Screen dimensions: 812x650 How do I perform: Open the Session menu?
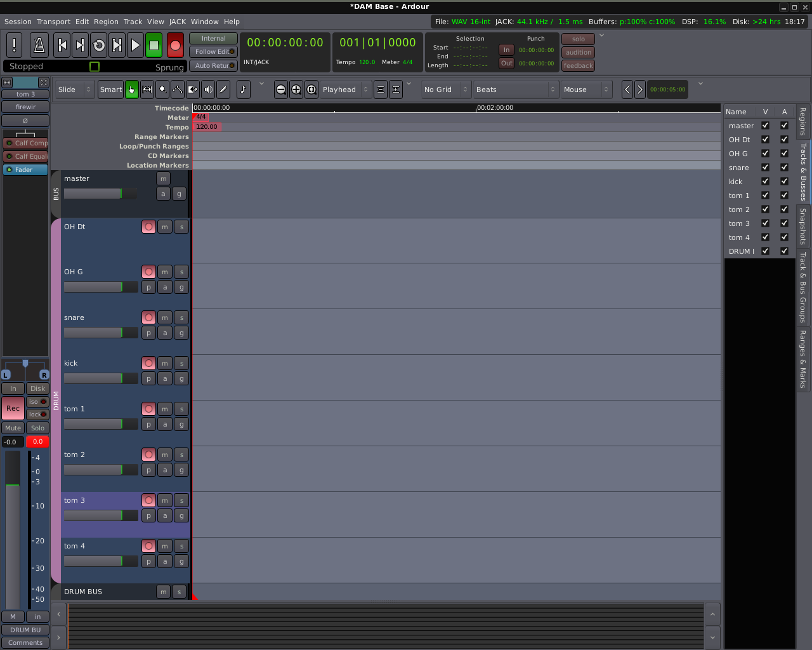[x=18, y=22]
